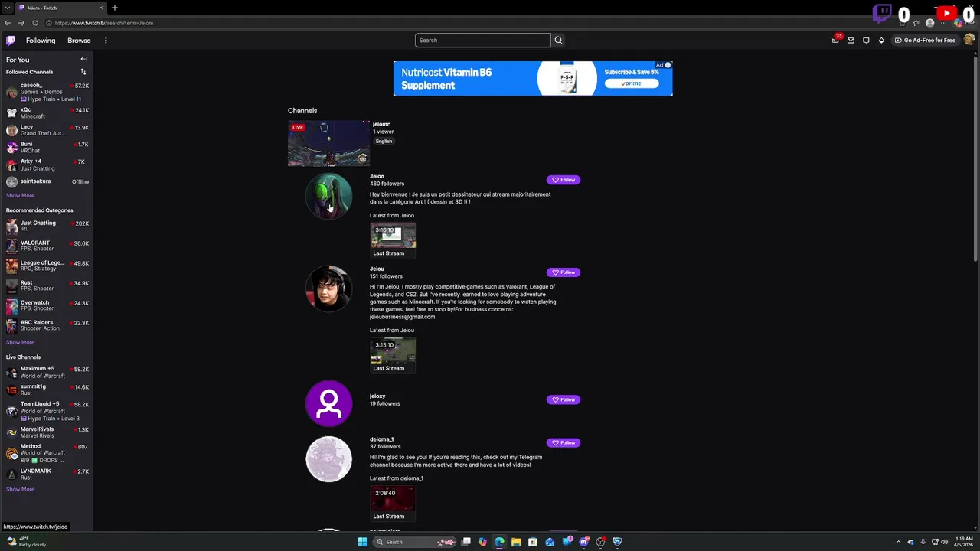Follow Jeiou with 151 followers

click(563, 272)
